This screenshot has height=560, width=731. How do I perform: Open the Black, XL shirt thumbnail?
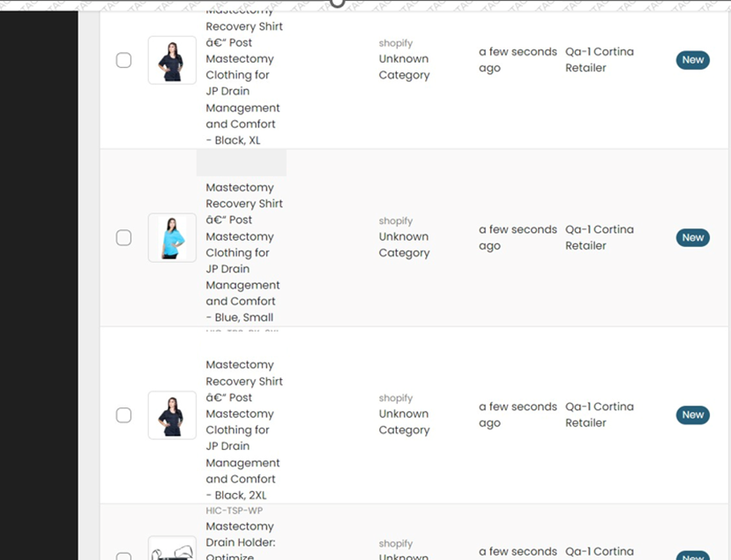tap(172, 60)
